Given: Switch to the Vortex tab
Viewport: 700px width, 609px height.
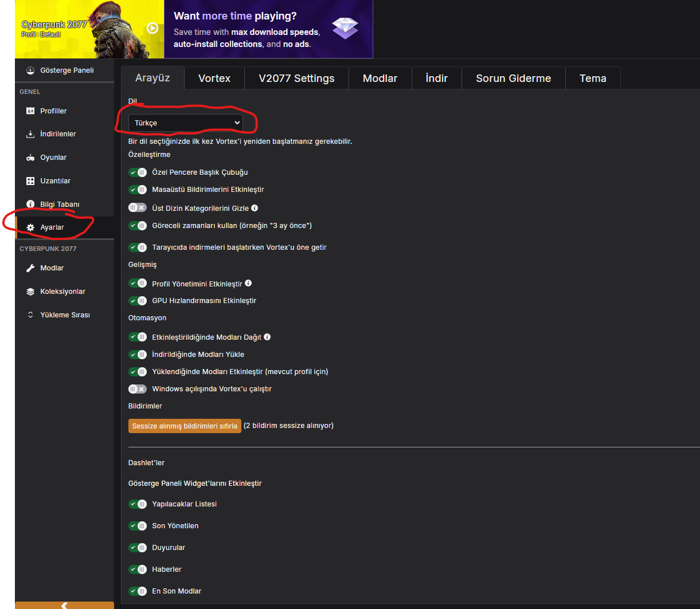Looking at the screenshot, I should 214,78.
